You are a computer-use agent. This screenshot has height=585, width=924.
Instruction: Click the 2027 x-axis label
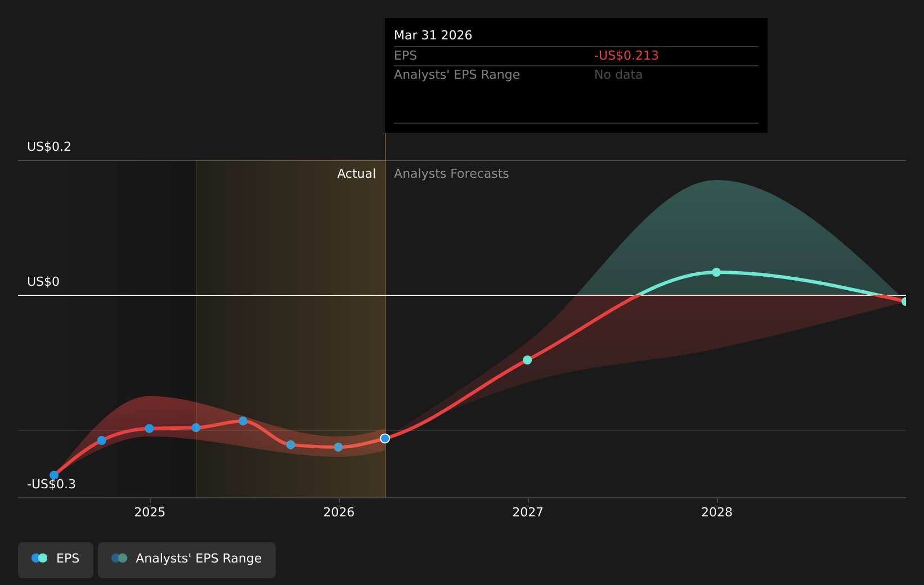pyautogui.click(x=528, y=512)
